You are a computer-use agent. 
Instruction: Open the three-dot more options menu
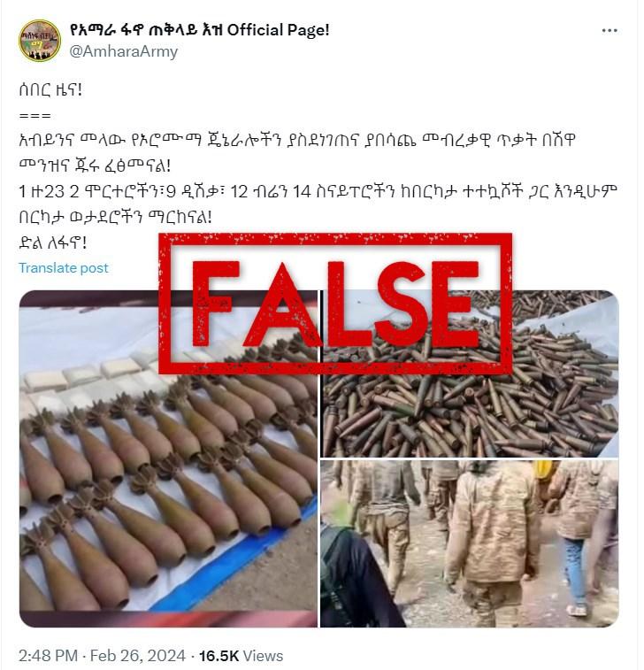tap(609, 30)
